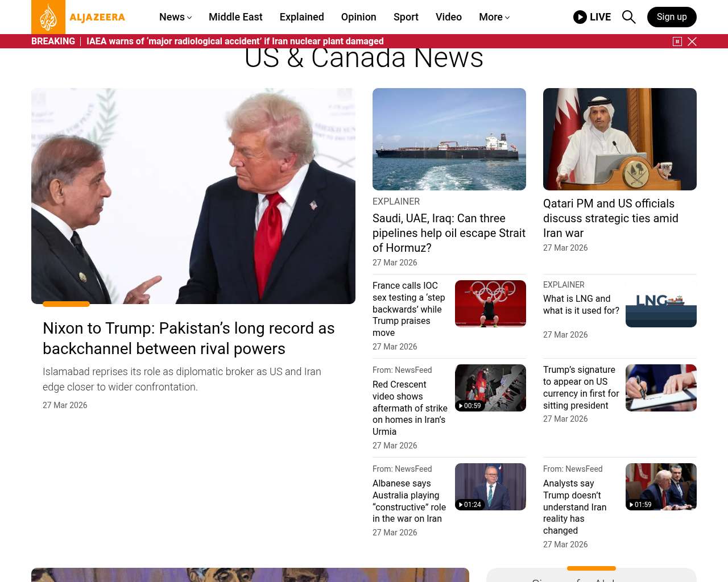Close the breaking news banner
The image size is (728, 582).
coord(692,41)
